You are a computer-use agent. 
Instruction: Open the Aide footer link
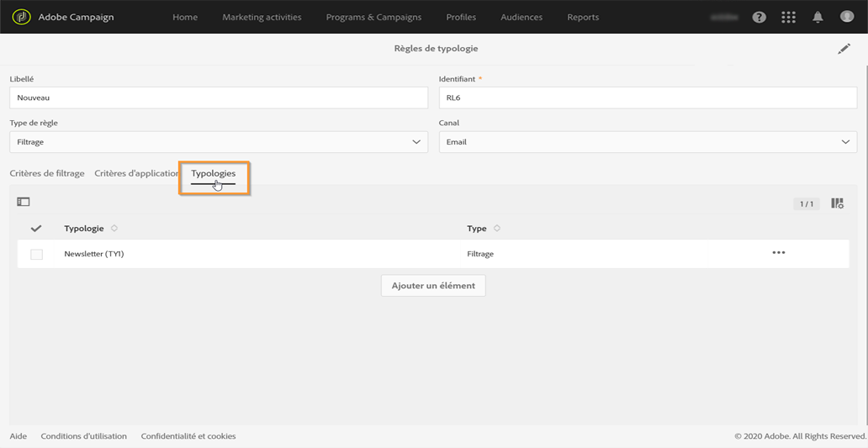(x=19, y=436)
